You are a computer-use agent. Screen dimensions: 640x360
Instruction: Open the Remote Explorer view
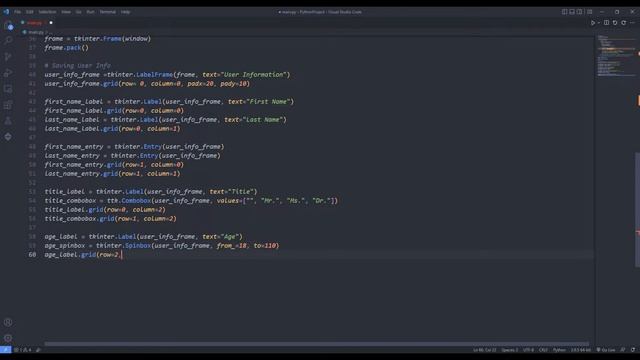[x=8, y=89]
